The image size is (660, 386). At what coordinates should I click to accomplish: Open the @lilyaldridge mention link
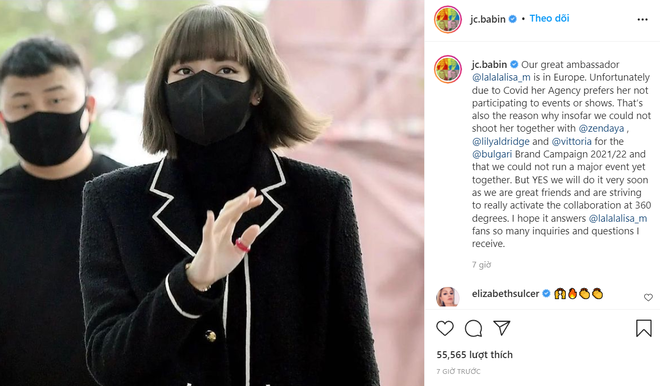point(500,141)
